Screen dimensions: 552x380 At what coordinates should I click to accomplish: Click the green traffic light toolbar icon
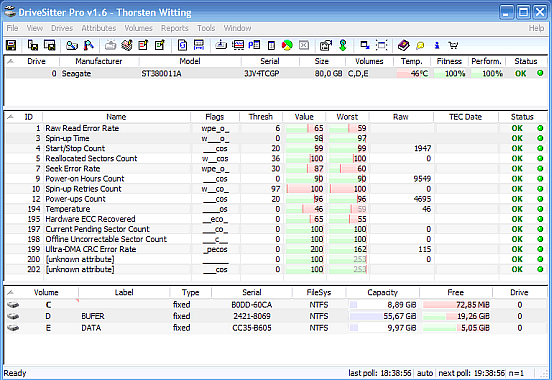pyautogui.click(x=343, y=45)
